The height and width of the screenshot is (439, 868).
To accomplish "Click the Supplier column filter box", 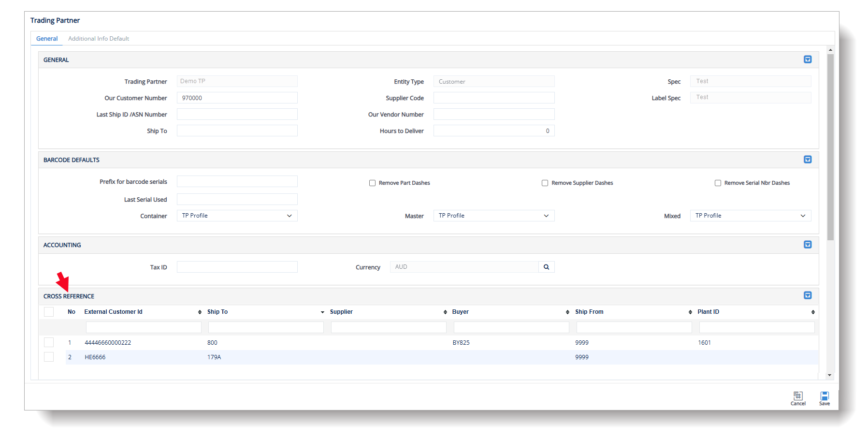I will point(389,327).
